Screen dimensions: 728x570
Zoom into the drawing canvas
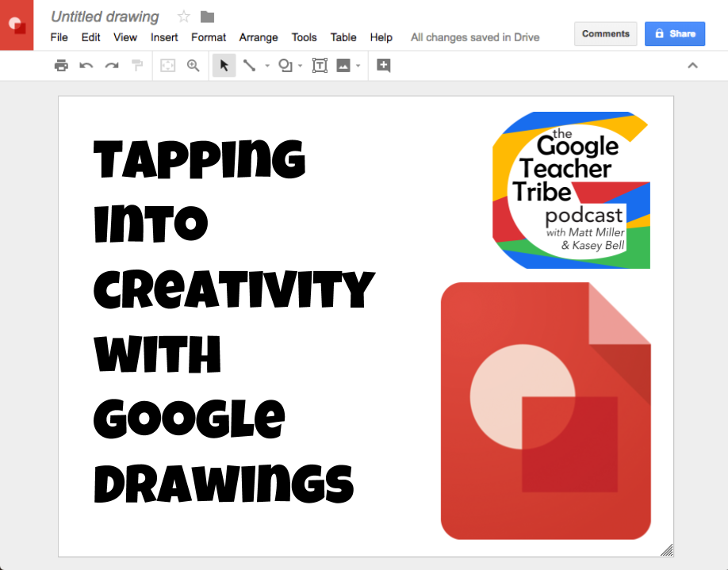point(193,66)
